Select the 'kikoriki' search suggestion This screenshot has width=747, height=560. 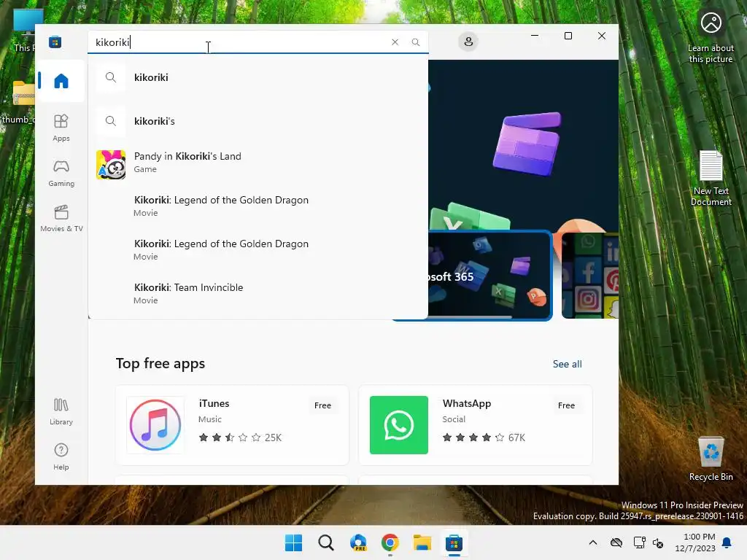[x=258, y=77]
